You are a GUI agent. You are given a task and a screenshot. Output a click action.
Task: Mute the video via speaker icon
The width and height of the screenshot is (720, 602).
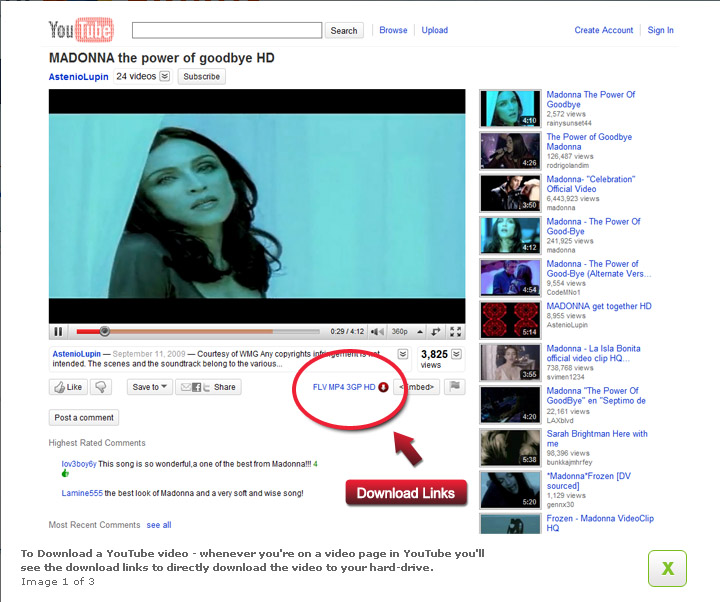[377, 332]
